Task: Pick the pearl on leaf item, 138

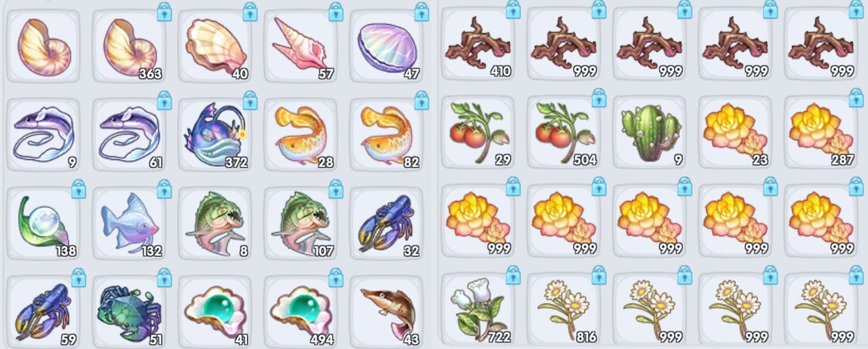Action: click(x=43, y=223)
